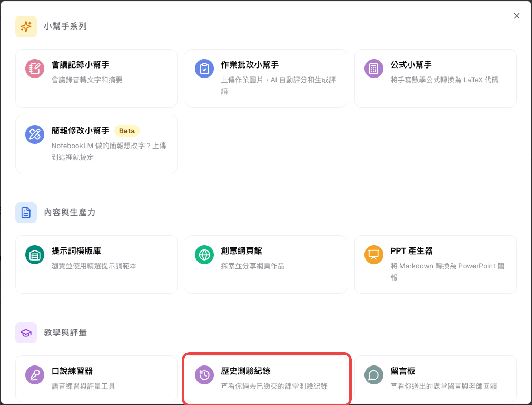This screenshot has width=532, height=405.
Task: Click the 內容與生產力 section heading
Action: pyautogui.click(x=70, y=213)
